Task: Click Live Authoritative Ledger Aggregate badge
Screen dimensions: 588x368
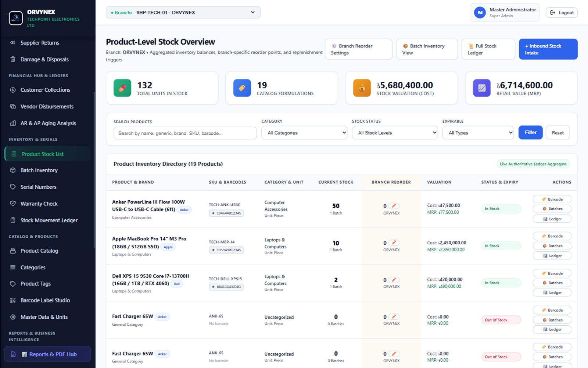Action: point(533,164)
